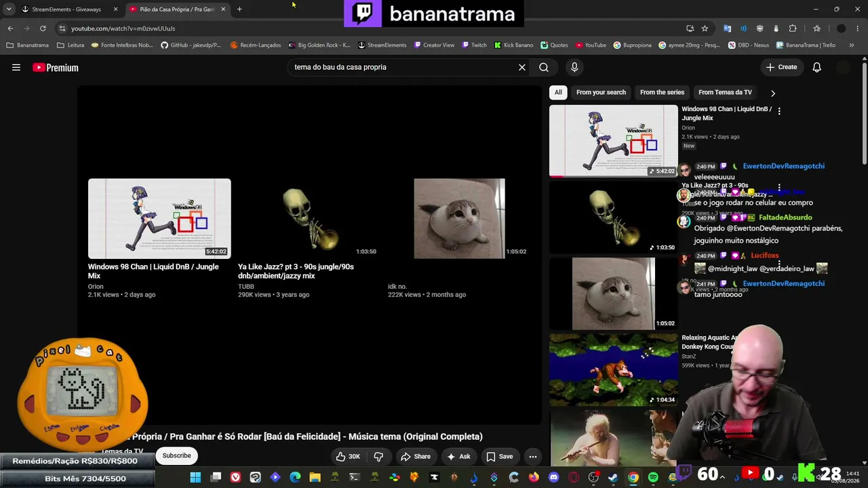The image size is (868, 488).
Task: Open the GitHub jakevdp bookmark
Action: tap(191, 45)
